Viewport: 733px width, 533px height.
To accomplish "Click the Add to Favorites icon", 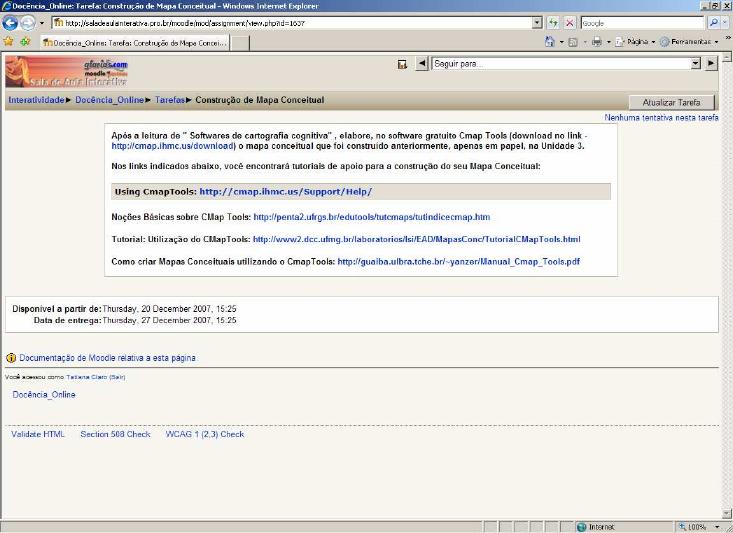I will (25, 42).
